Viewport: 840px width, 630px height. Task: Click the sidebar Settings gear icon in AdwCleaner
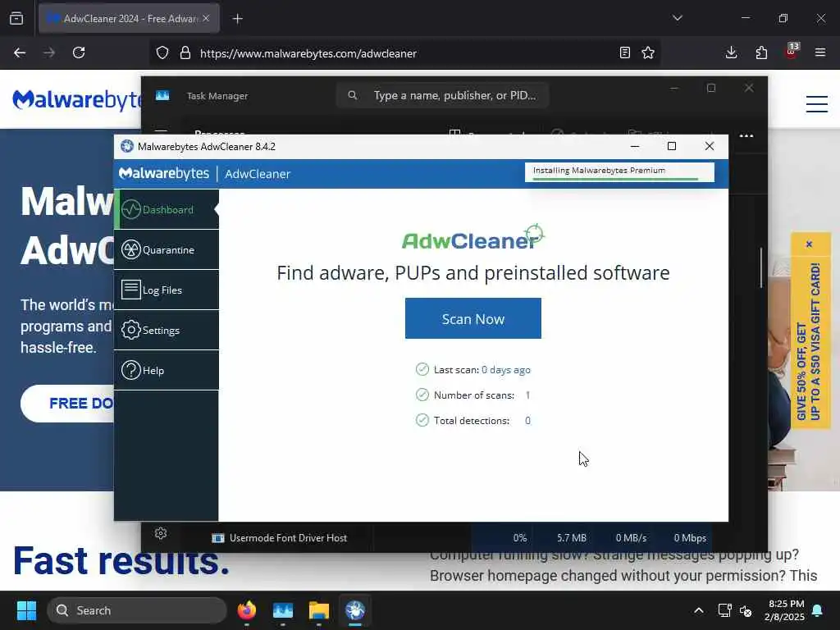pyautogui.click(x=130, y=330)
